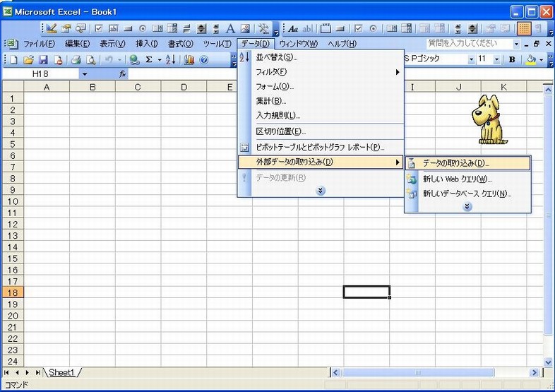Viewport: 555px width, 392px height.
Task: Select データの取り込み(D)... submenu item
Action: tap(467, 163)
